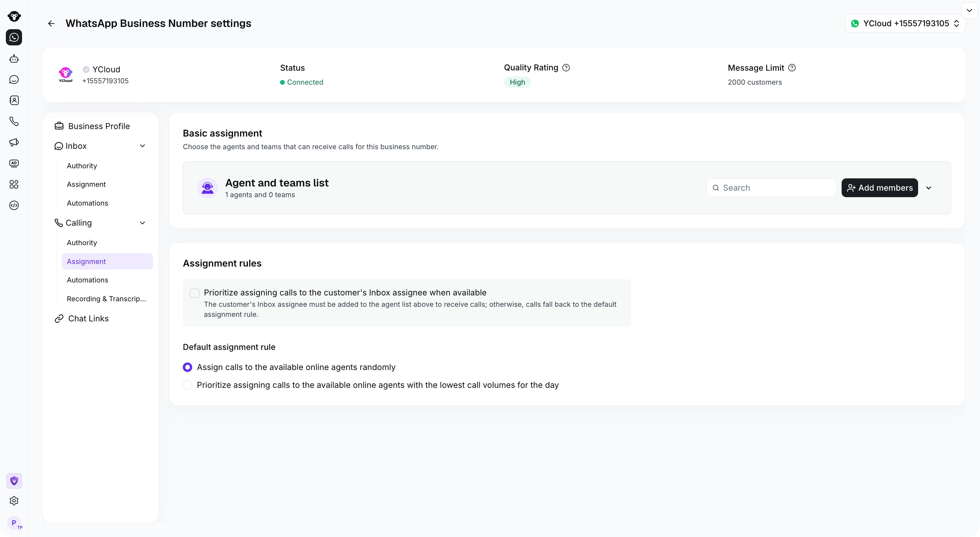980x537 pixels.
Task: Open the WhatsApp section icon
Action: point(14,37)
